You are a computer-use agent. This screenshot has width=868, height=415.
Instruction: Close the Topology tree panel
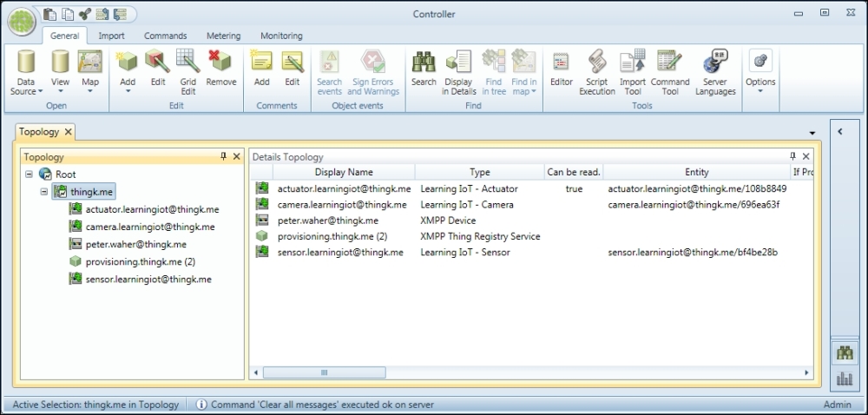(236, 156)
